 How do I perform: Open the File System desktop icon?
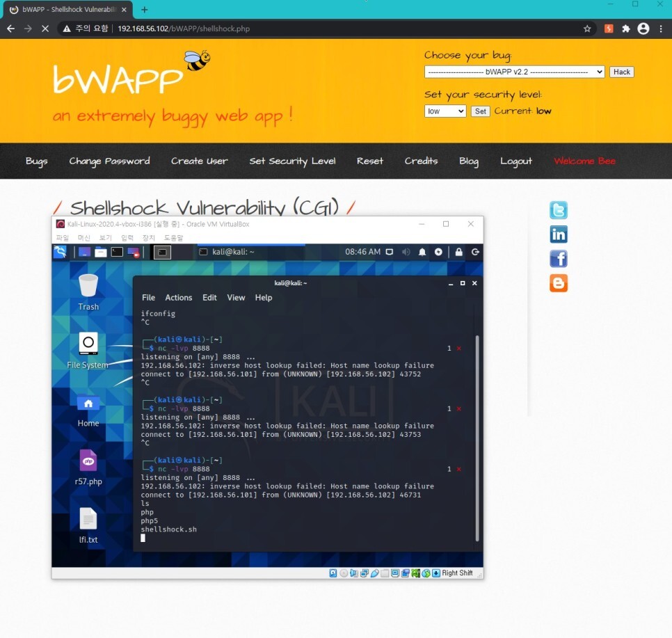[88, 350]
